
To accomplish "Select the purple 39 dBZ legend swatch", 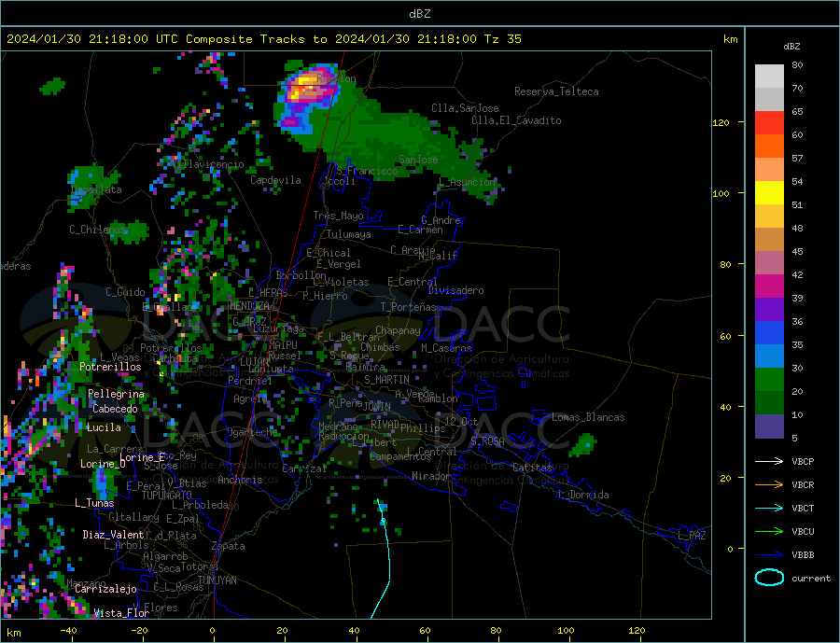I will point(769,309).
